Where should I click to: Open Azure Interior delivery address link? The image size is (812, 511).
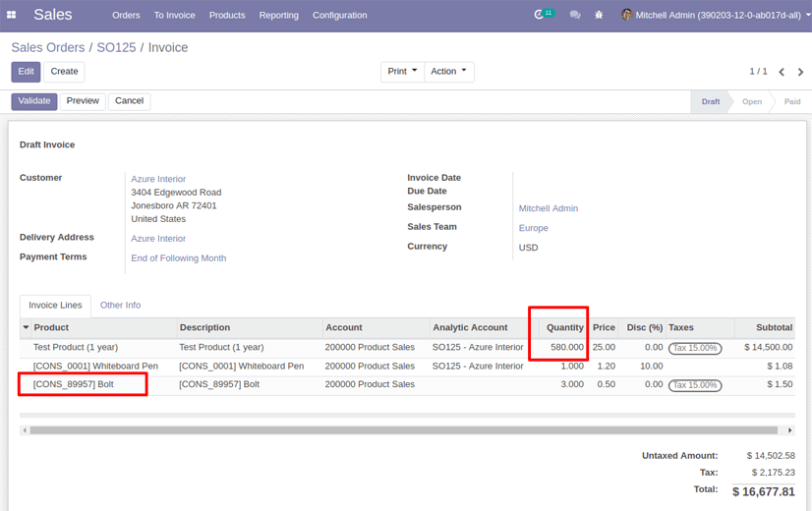[x=158, y=238]
